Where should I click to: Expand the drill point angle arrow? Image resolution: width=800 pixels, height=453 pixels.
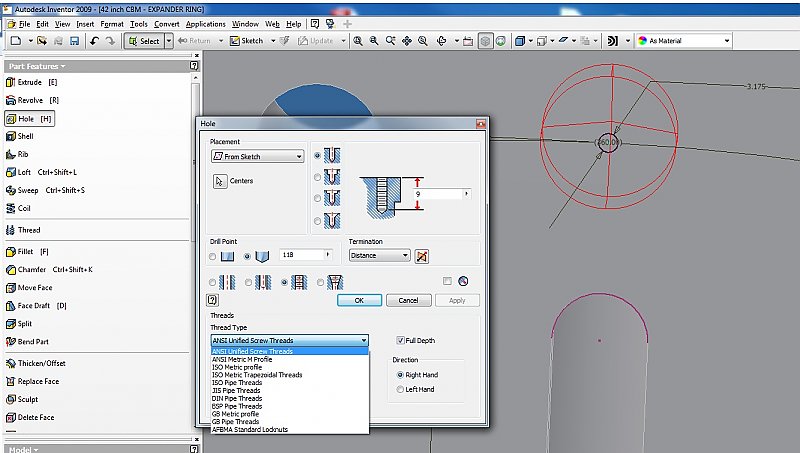click(x=328, y=255)
